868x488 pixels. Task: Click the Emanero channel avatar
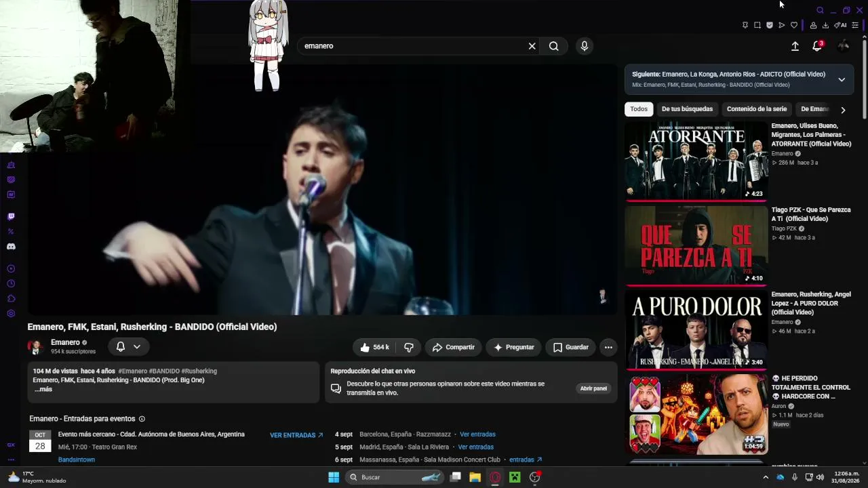[x=35, y=347]
